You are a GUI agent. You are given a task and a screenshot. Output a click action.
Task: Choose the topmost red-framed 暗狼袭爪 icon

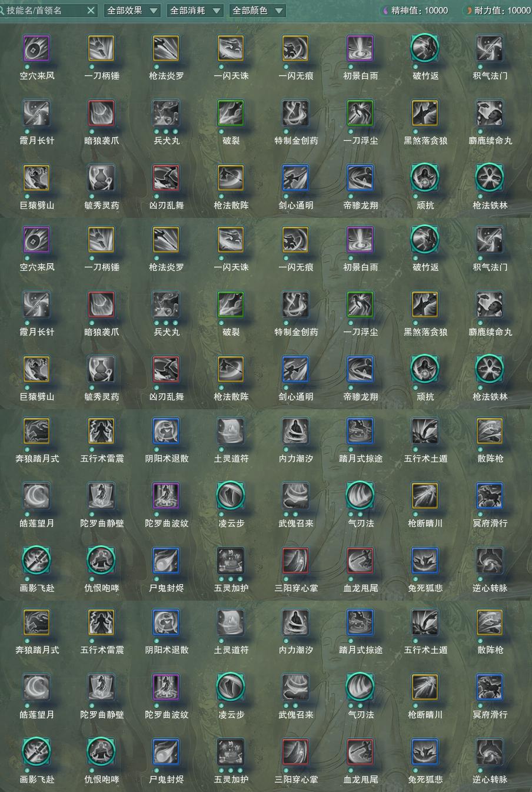pyautogui.click(x=101, y=113)
